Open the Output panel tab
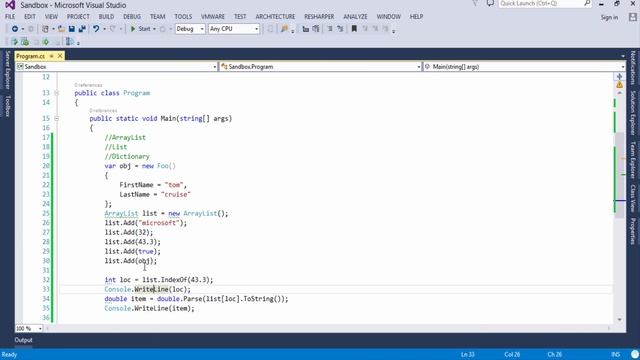 click(x=23, y=340)
